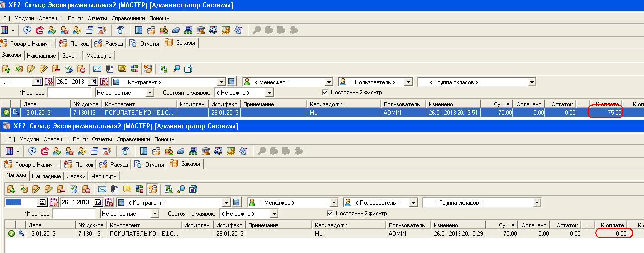644x253 pixels.
Task: Switch to 'Накладные' tab in the lower window
Action: tap(46, 176)
